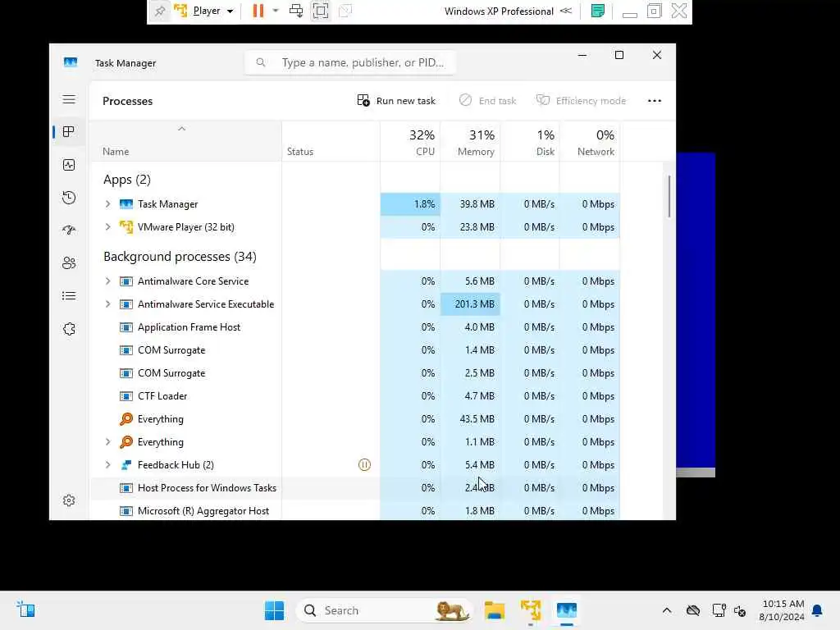Click the muted volume tray icon

740,610
